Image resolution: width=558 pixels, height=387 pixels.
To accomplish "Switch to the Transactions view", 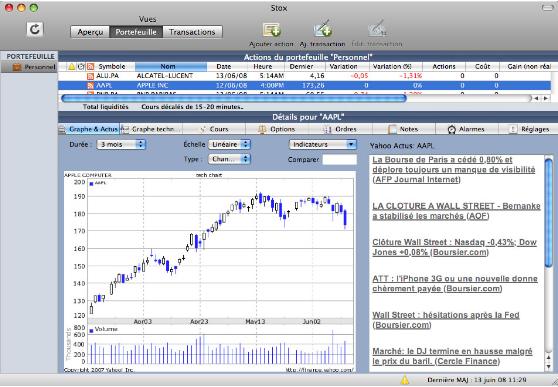I will (192, 32).
